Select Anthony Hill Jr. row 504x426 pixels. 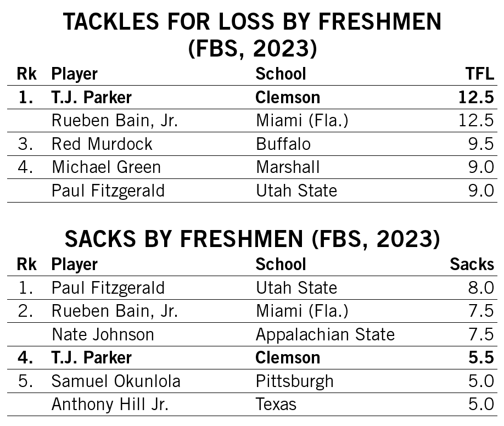click(x=253, y=405)
